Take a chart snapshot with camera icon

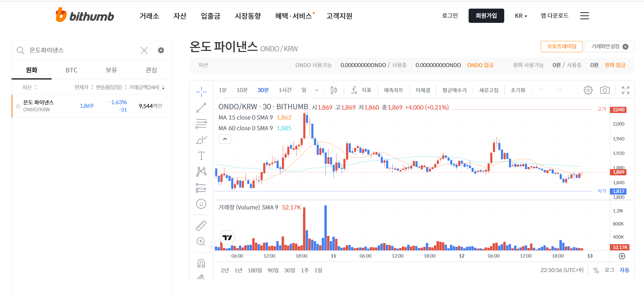pyautogui.click(x=605, y=90)
